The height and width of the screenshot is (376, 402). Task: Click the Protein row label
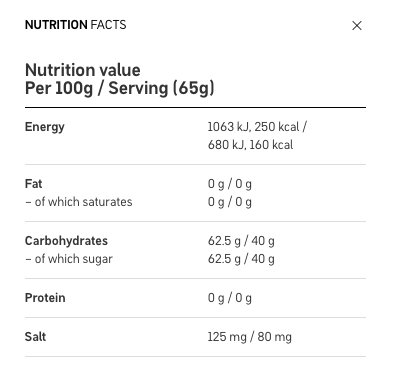[45, 298]
